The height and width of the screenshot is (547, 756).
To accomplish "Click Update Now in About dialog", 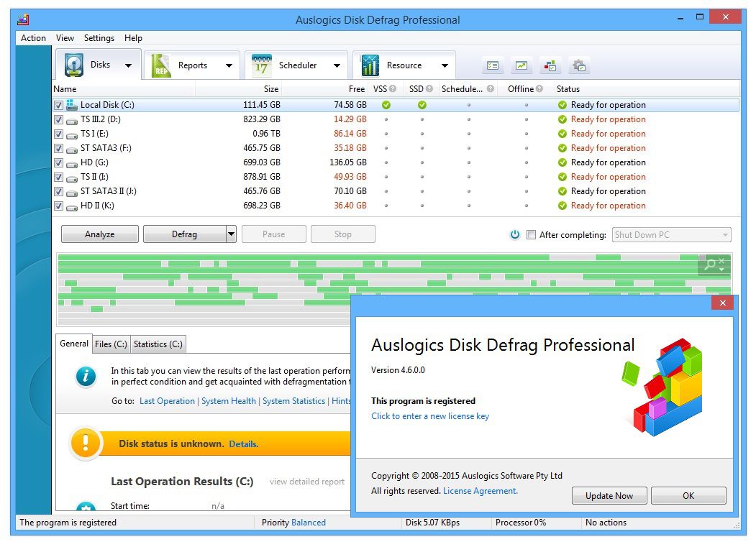I will pyautogui.click(x=609, y=496).
